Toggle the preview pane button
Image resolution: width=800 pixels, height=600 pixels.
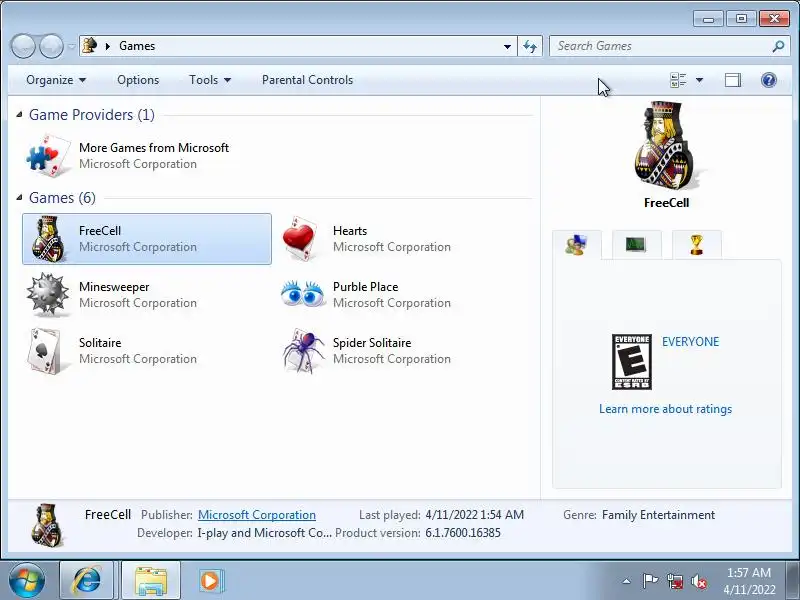[x=733, y=80]
